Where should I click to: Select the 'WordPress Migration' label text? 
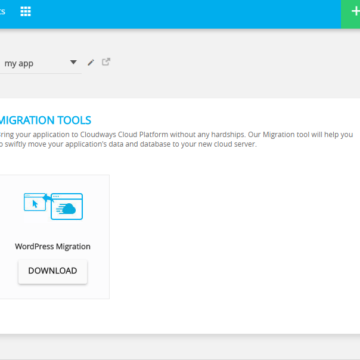pos(53,246)
